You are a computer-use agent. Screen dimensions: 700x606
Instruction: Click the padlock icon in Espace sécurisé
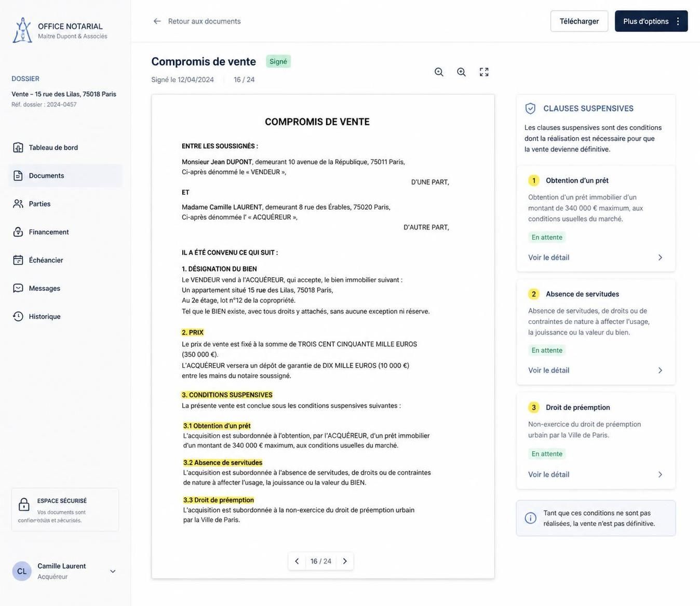[x=24, y=504]
